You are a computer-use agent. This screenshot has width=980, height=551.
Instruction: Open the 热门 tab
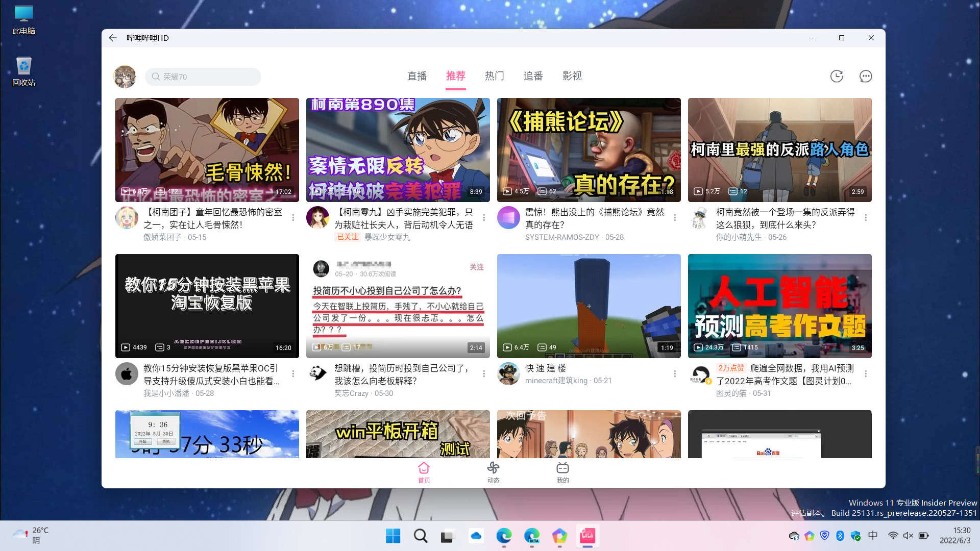[495, 76]
